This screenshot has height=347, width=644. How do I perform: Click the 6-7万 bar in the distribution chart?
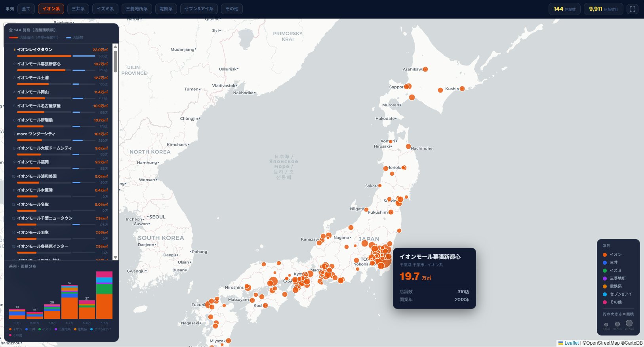coord(69,302)
